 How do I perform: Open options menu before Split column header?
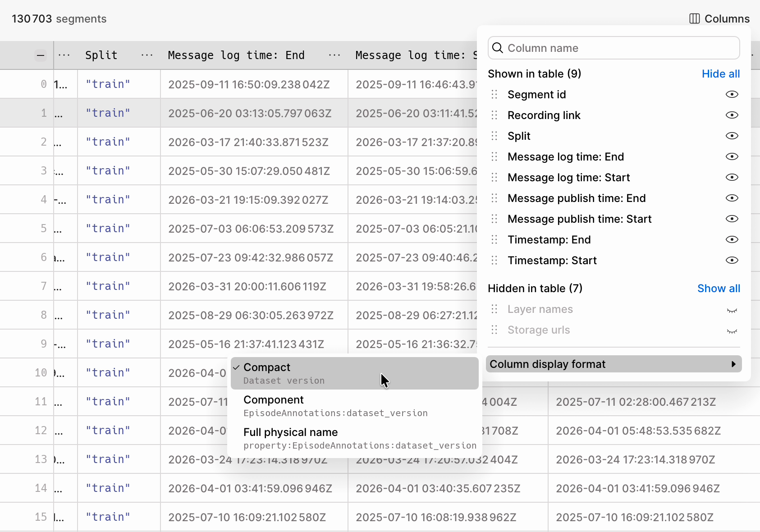pos(64,55)
